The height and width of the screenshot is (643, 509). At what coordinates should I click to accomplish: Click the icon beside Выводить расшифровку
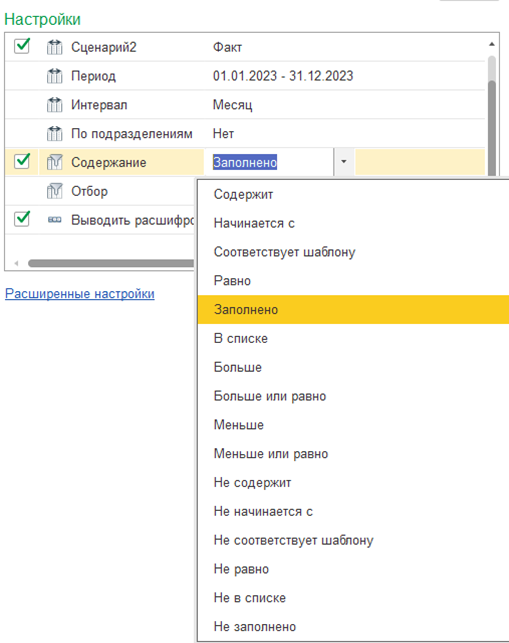coord(54,220)
